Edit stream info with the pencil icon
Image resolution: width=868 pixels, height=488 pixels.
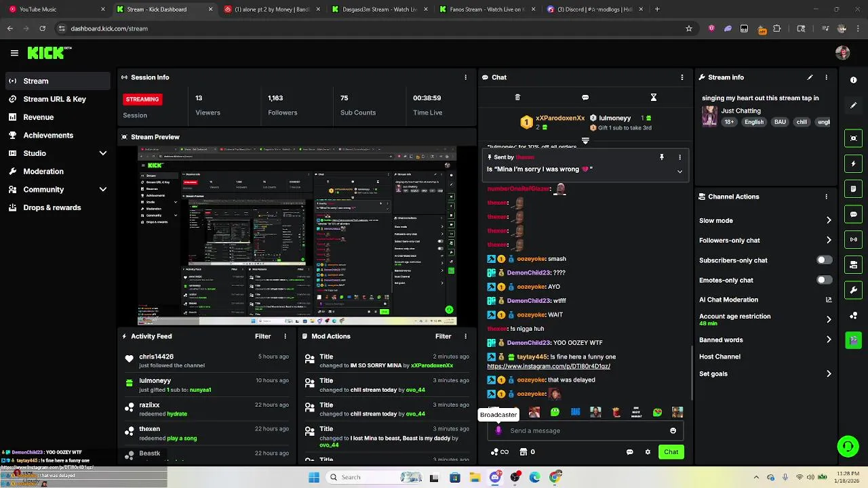coord(810,77)
